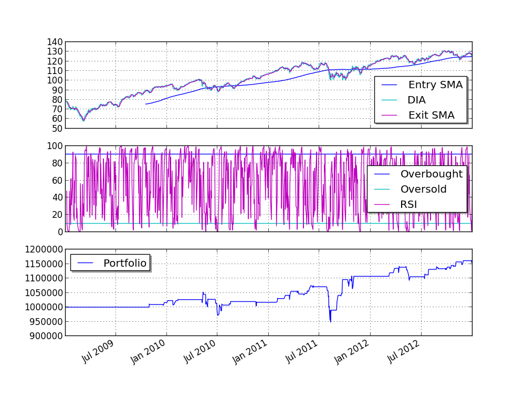Click the '120' tick on the price chart
The width and height of the screenshot is (525, 420).
[x=55, y=61]
